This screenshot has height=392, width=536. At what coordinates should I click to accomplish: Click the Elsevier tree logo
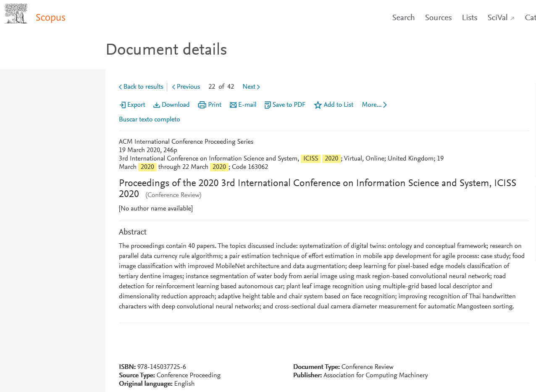(x=16, y=13)
